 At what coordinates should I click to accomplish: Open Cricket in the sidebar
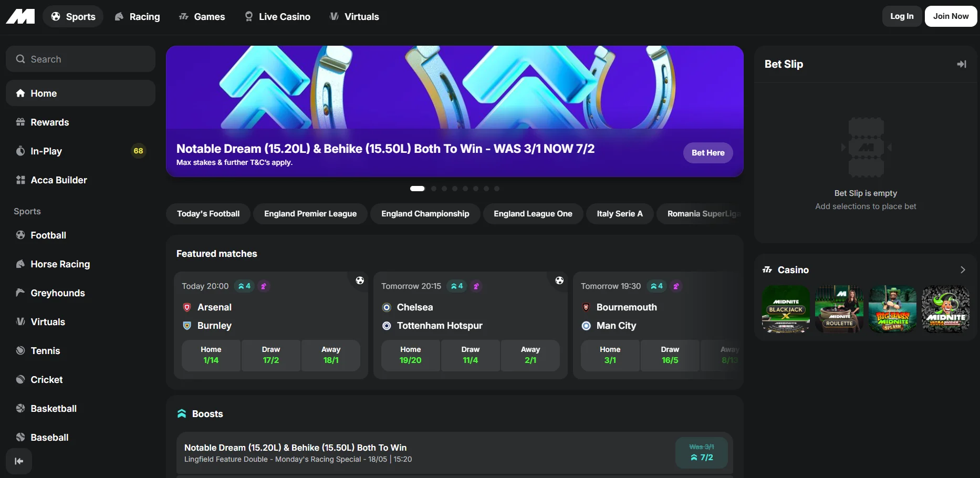coord(80,379)
